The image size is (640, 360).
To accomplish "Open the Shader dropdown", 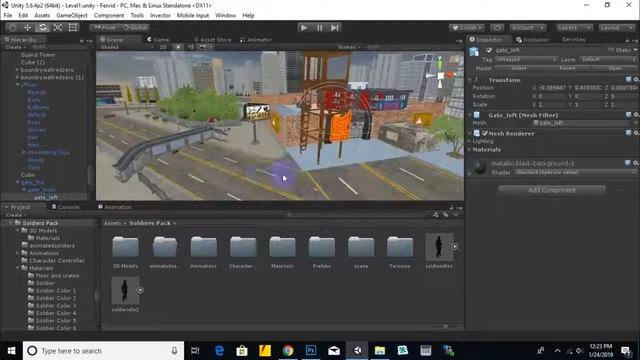I will click(x=575, y=173).
